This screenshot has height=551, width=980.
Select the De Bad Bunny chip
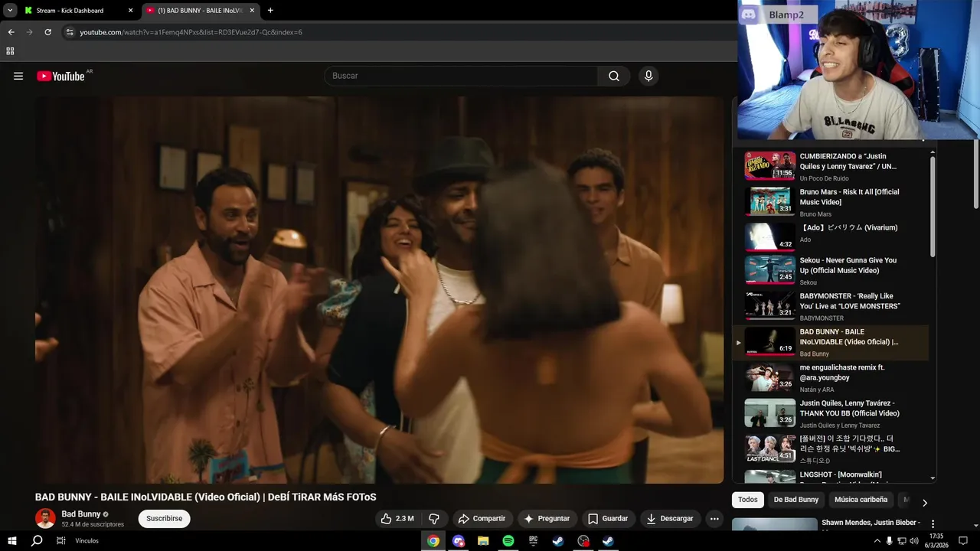click(796, 500)
